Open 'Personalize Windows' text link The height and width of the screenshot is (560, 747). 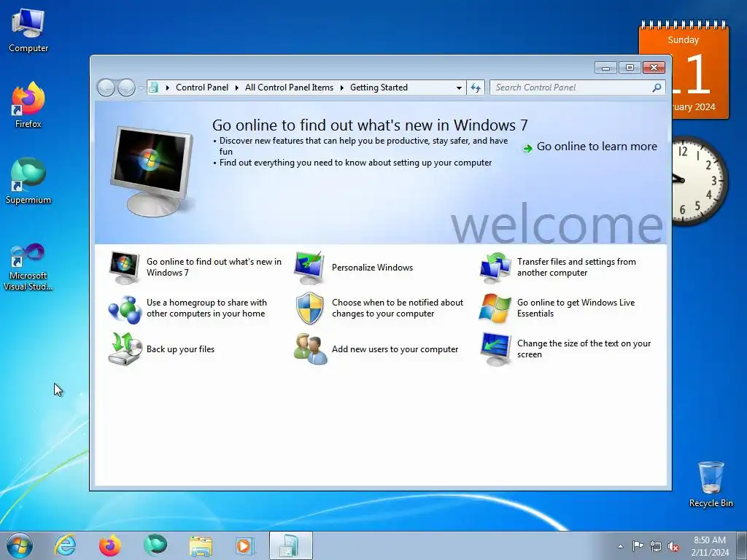click(373, 268)
